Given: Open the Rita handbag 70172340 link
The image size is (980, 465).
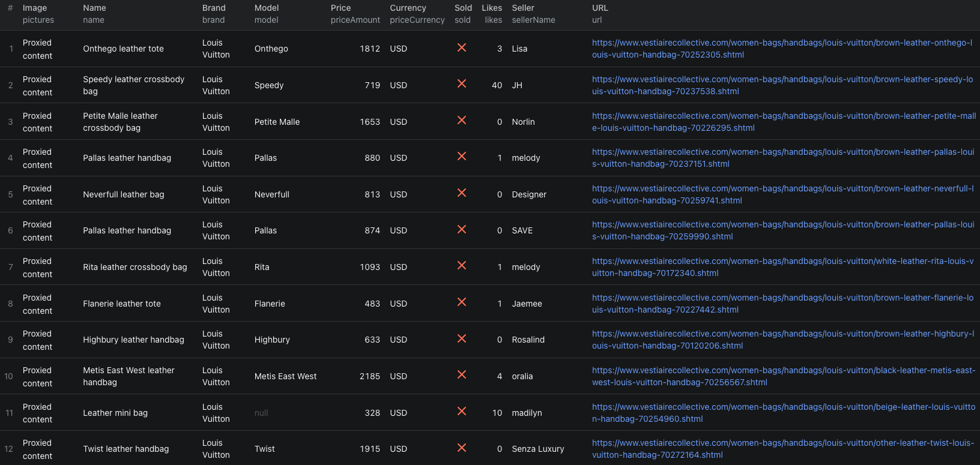Looking at the screenshot, I should pos(783,267).
